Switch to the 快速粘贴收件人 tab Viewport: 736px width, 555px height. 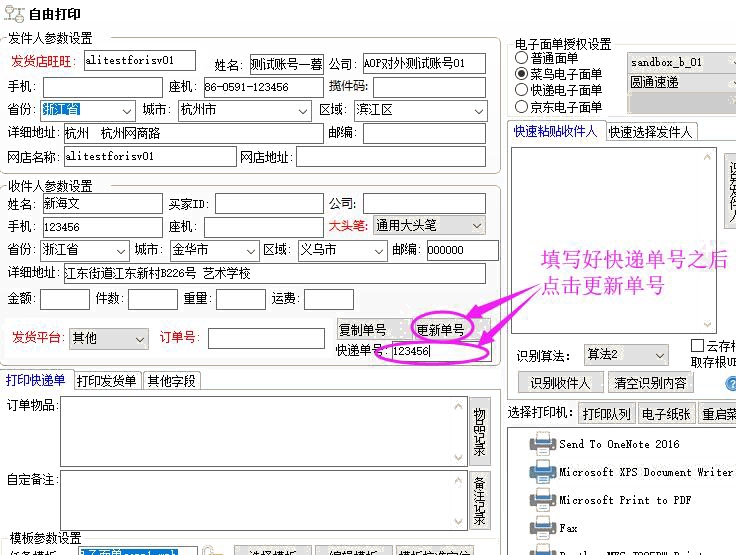(555, 131)
